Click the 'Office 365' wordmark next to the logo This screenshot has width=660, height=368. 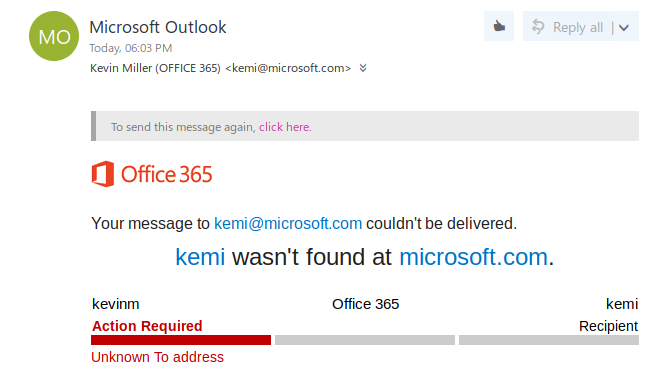167,174
